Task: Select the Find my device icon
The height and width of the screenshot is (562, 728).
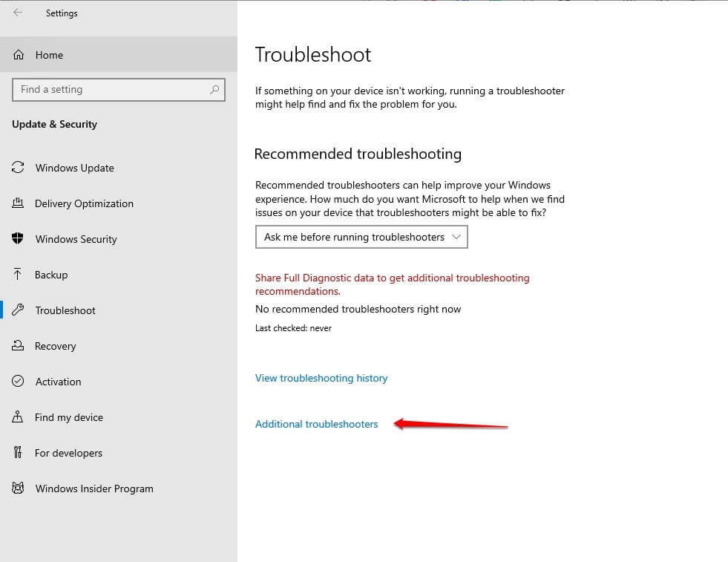Action: coord(18,417)
